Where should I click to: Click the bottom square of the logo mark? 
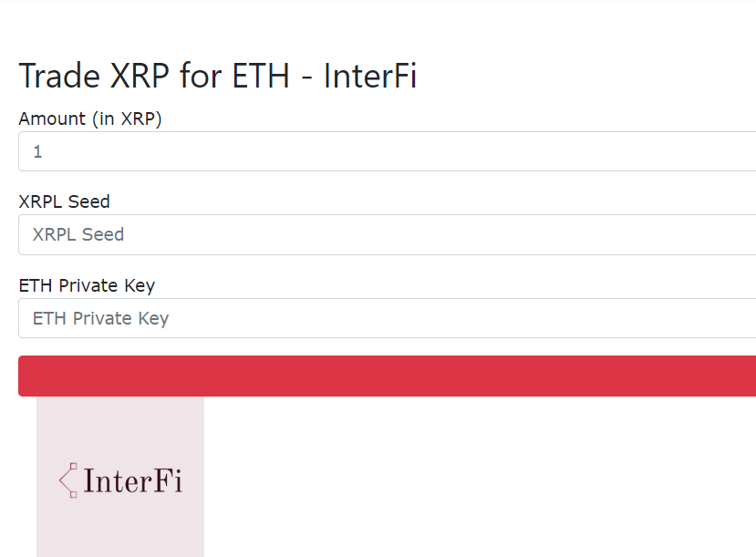73,495
